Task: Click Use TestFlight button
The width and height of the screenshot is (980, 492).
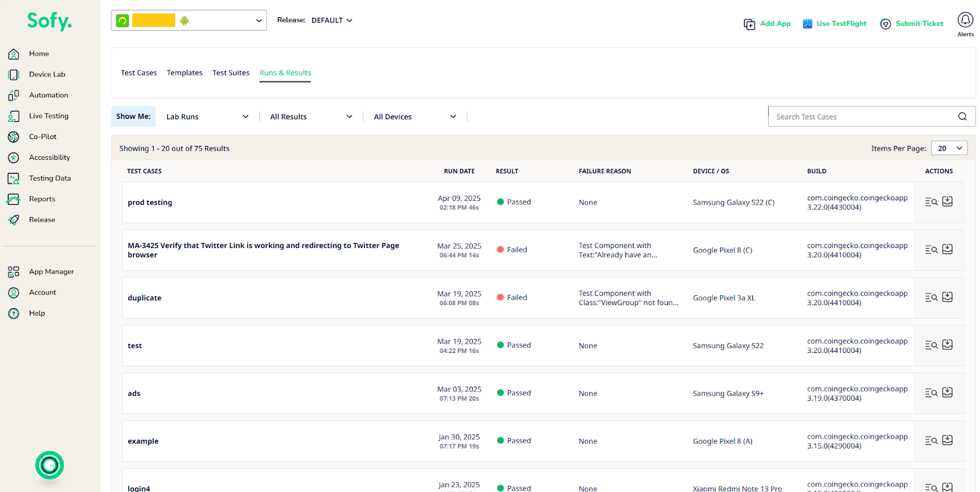Action: (x=835, y=24)
